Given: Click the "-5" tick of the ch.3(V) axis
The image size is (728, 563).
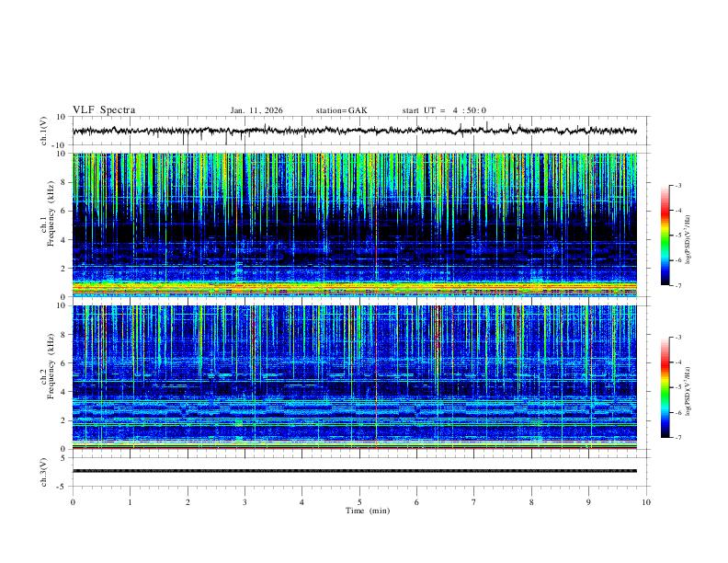Looking at the screenshot, I should tap(63, 487).
